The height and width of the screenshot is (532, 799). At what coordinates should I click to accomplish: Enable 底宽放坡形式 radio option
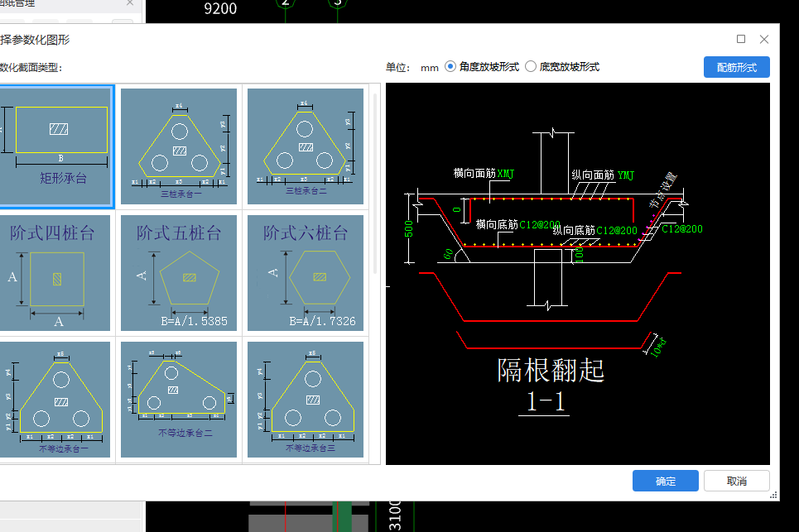point(531,67)
